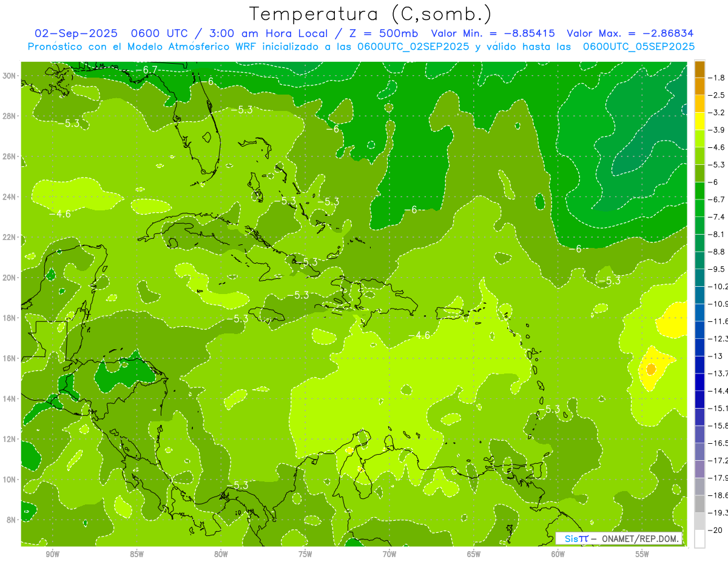Click the -2.5 value on color legend
The width and height of the screenshot is (728, 562).
point(718,95)
